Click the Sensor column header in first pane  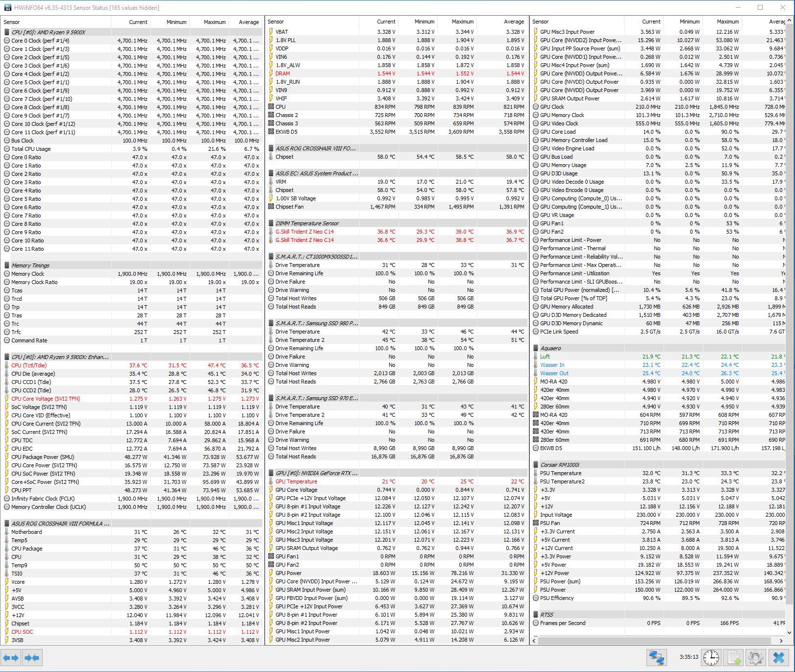point(56,22)
